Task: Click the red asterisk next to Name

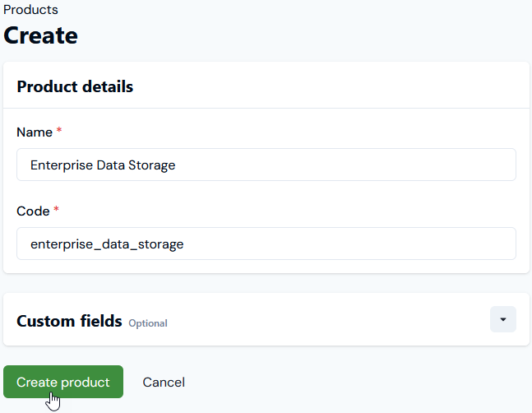Action: (x=59, y=132)
